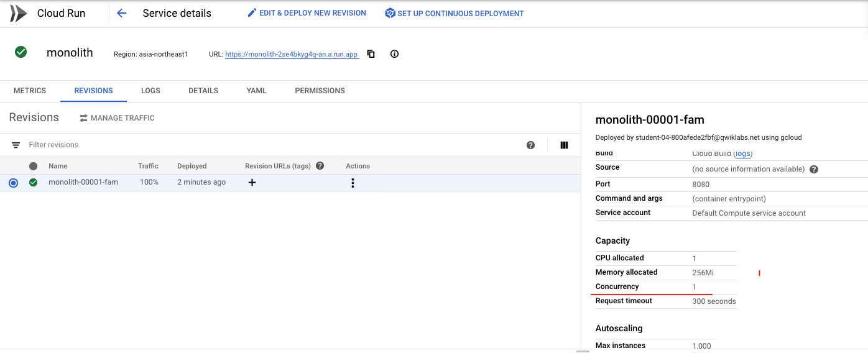
Task: Add a revision URL tag with plus
Action: click(252, 183)
